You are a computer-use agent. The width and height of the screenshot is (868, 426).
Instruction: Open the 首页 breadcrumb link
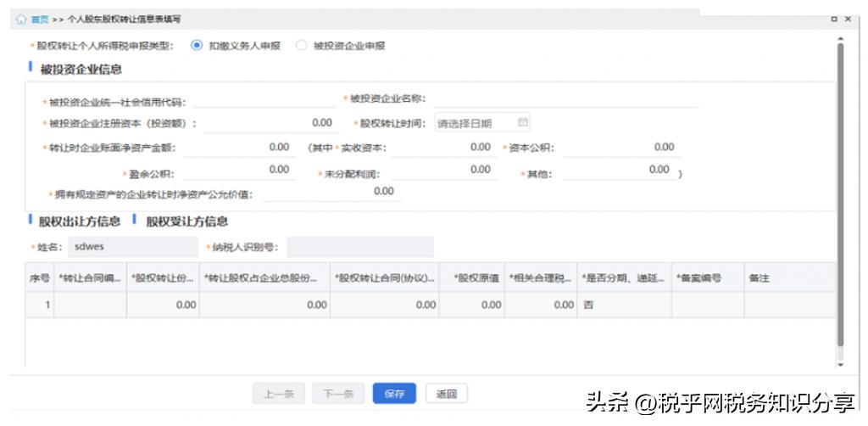click(x=39, y=20)
